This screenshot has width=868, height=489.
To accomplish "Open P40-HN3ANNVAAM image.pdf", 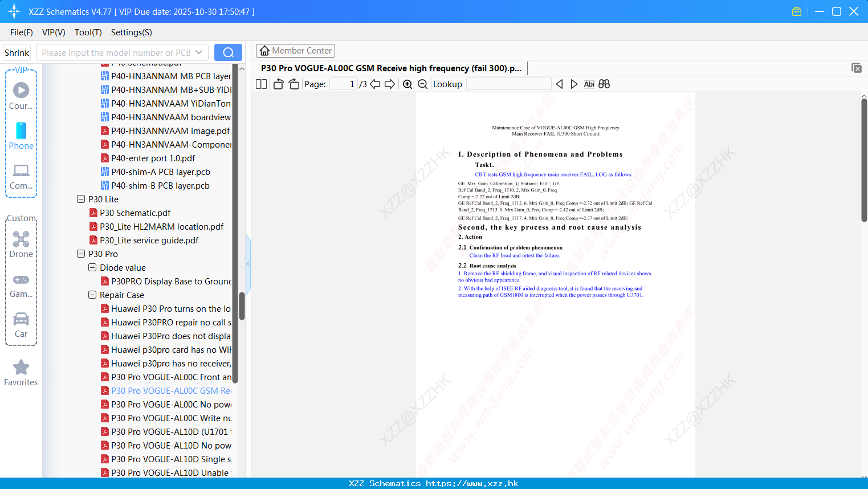I will 165,131.
